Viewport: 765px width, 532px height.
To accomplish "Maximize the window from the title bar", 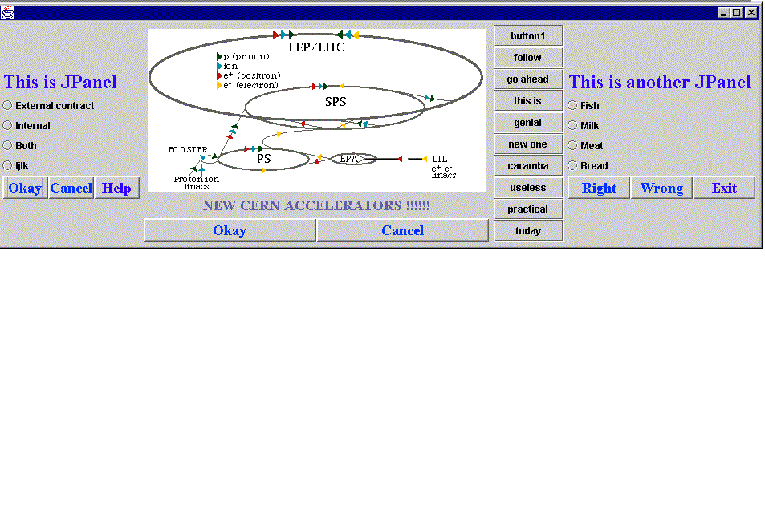I will point(737,13).
